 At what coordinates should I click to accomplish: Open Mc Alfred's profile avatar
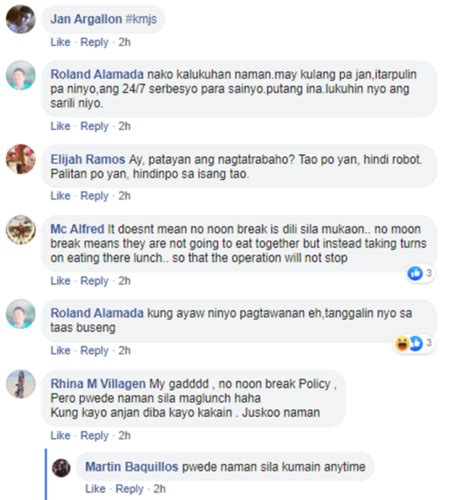click(21, 230)
